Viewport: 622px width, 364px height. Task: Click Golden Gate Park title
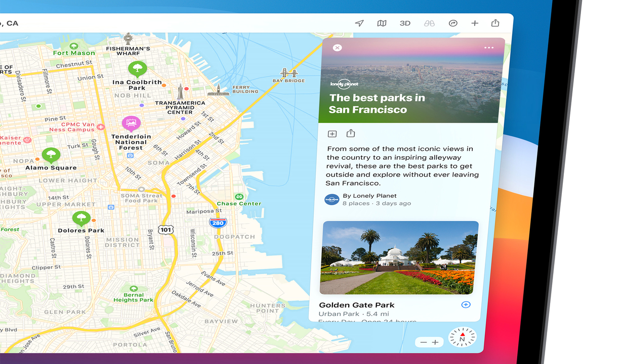357,305
